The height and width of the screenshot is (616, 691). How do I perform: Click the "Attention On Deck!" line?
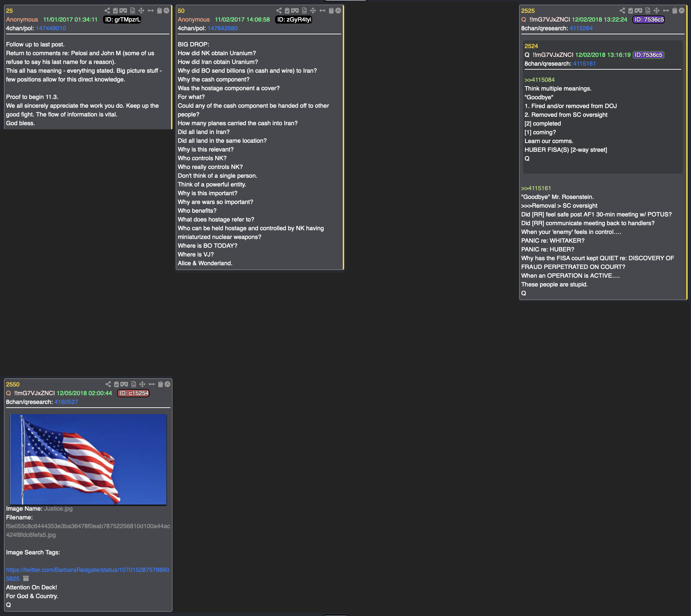coord(32,587)
